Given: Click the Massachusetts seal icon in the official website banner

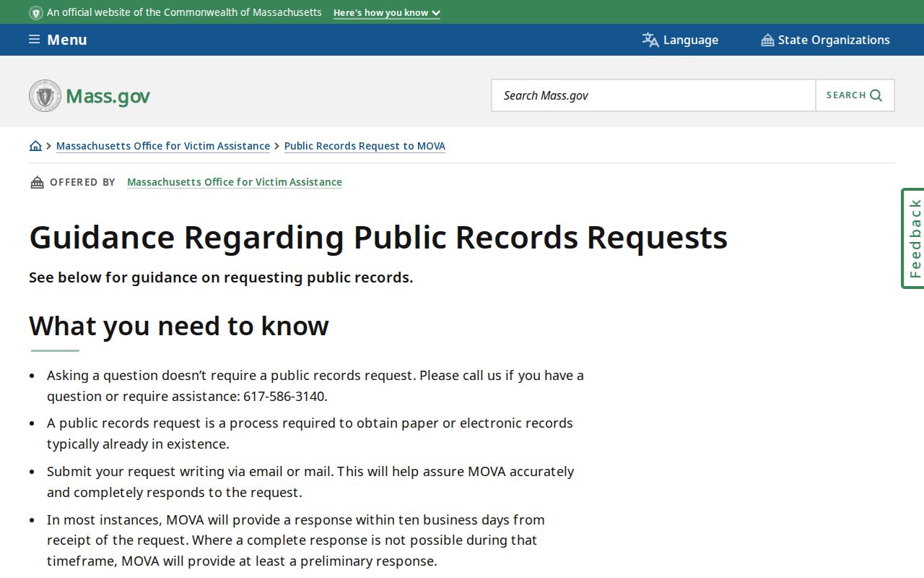Looking at the screenshot, I should click(x=36, y=13).
